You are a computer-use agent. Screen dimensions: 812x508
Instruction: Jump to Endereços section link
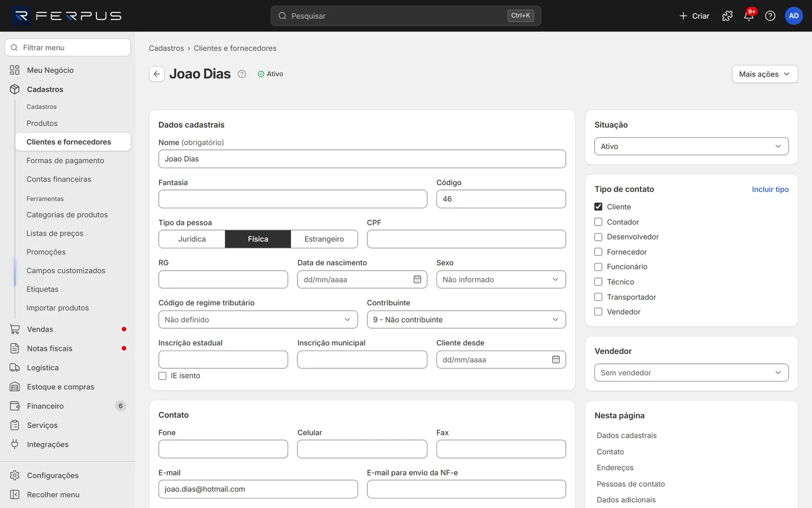click(615, 468)
